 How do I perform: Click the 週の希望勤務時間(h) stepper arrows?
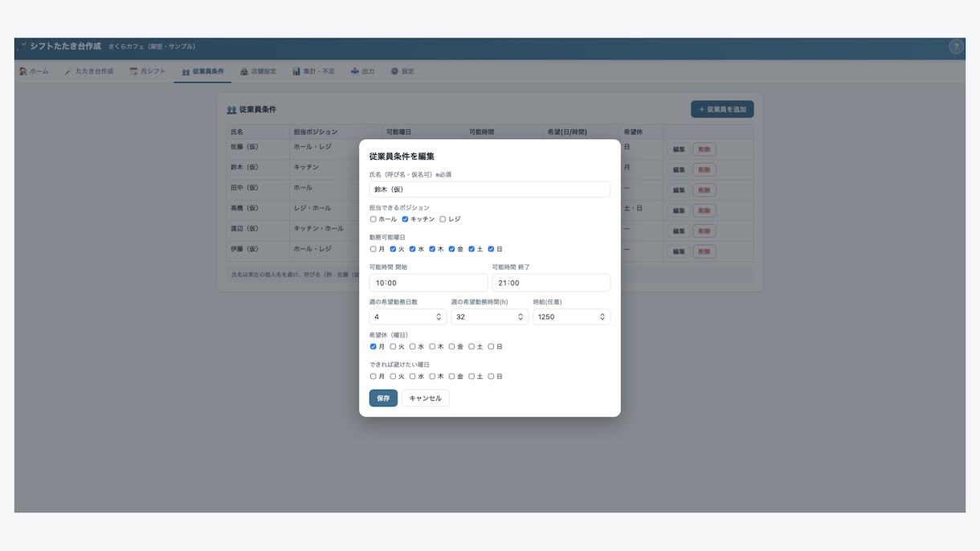coord(521,317)
